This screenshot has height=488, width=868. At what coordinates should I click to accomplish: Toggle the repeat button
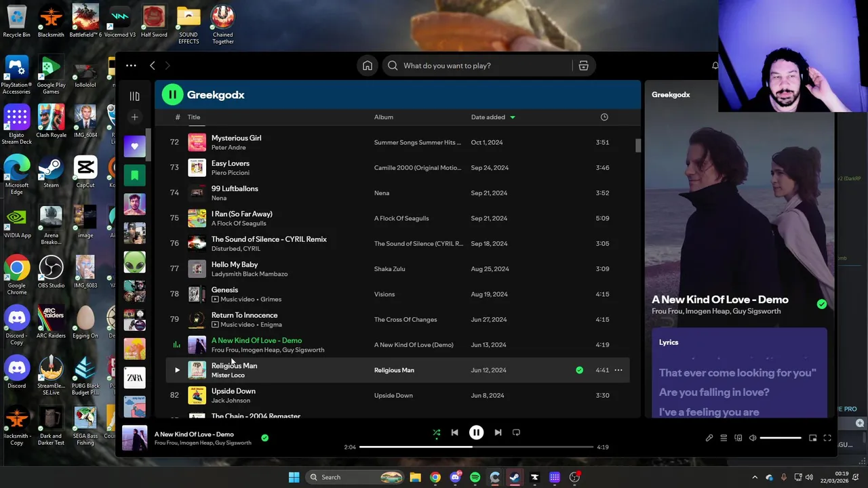click(x=516, y=432)
